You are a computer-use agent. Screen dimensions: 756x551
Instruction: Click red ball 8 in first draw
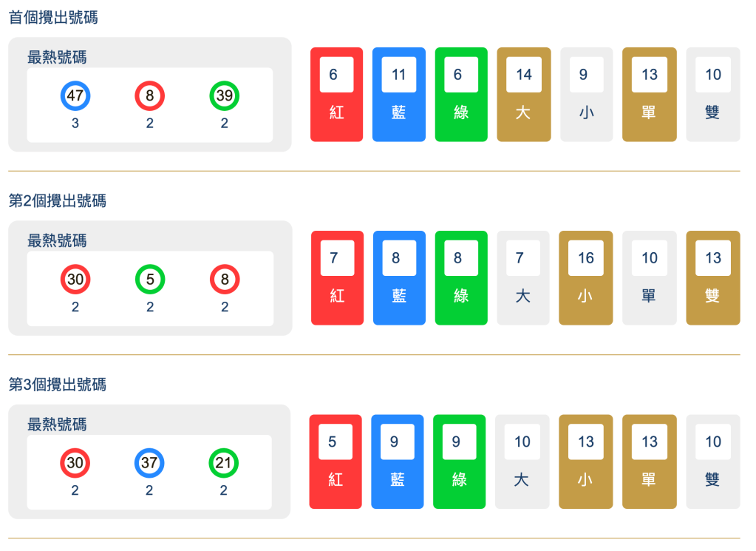coord(150,95)
